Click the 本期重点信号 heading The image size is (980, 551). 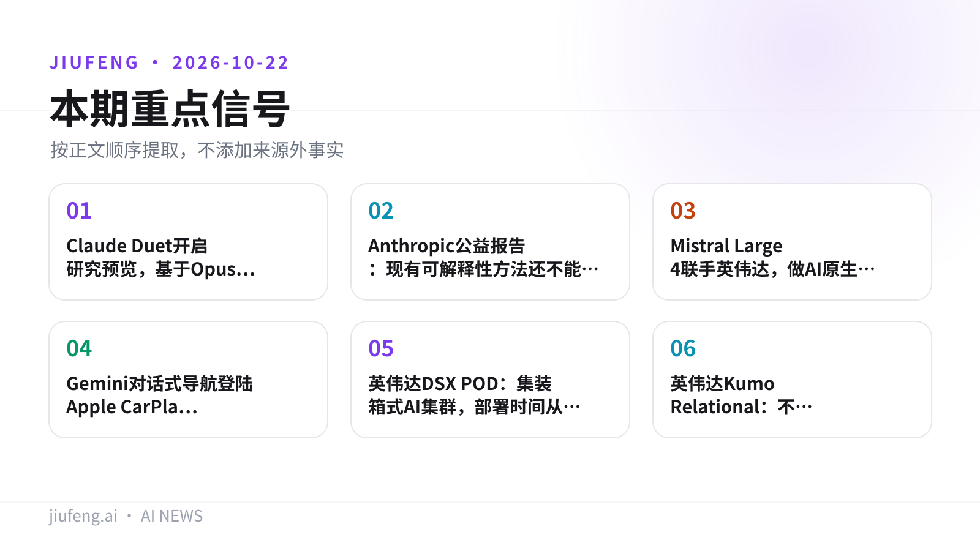[x=170, y=110]
